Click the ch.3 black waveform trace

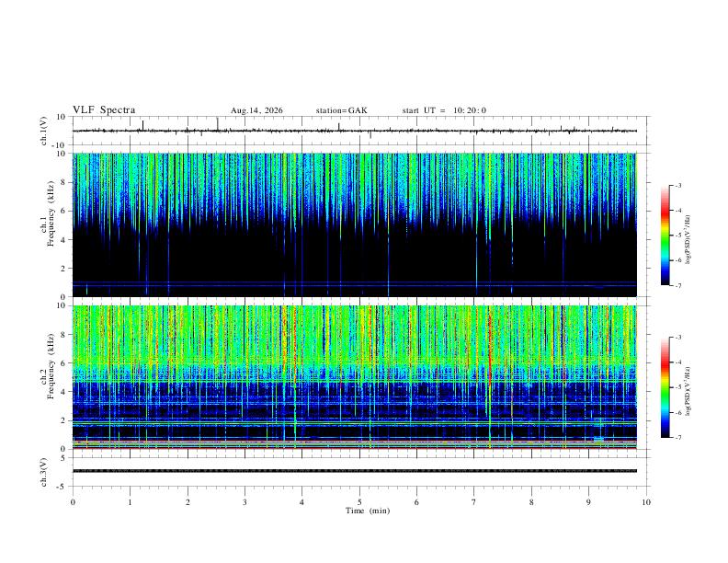click(355, 471)
